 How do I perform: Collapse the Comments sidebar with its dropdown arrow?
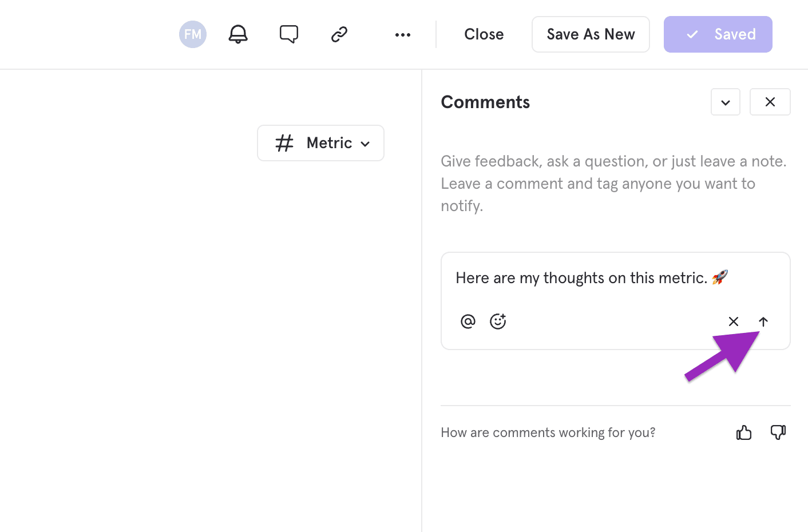726,102
